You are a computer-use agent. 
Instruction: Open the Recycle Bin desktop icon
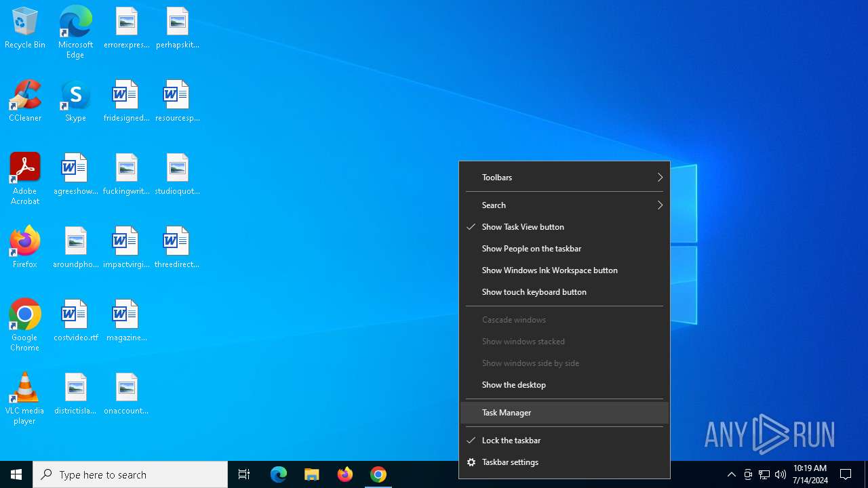pyautogui.click(x=25, y=28)
